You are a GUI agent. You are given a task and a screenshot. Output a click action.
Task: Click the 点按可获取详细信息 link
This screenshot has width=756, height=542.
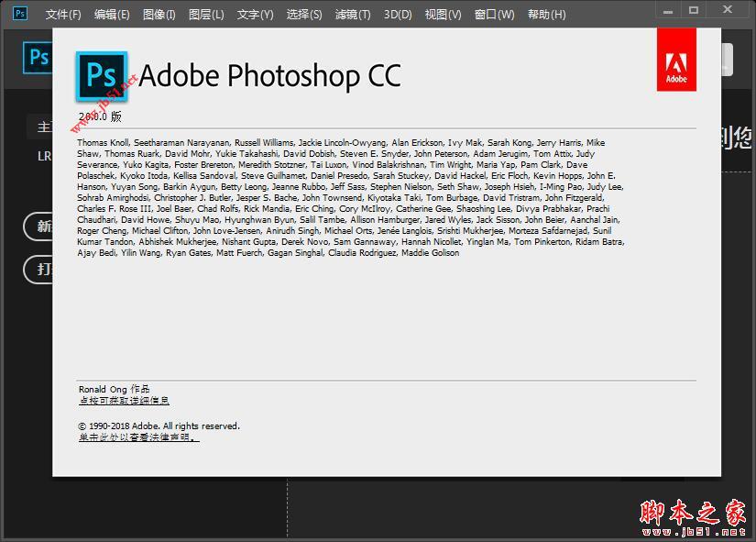(x=124, y=401)
